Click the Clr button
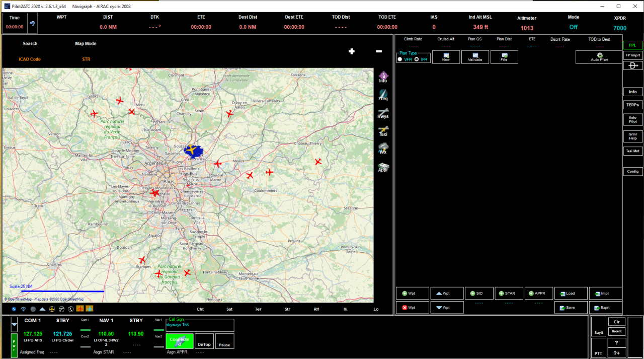The height and width of the screenshot is (359, 644). 617,322
